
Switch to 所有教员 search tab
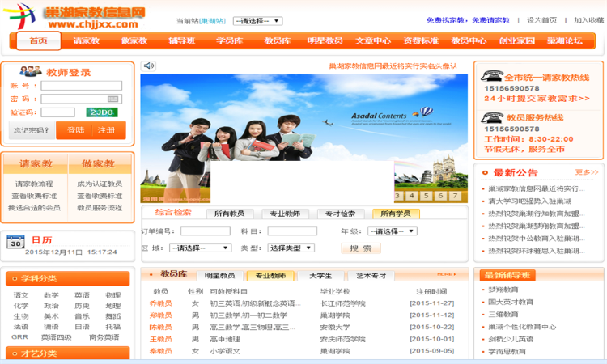[230, 214]
